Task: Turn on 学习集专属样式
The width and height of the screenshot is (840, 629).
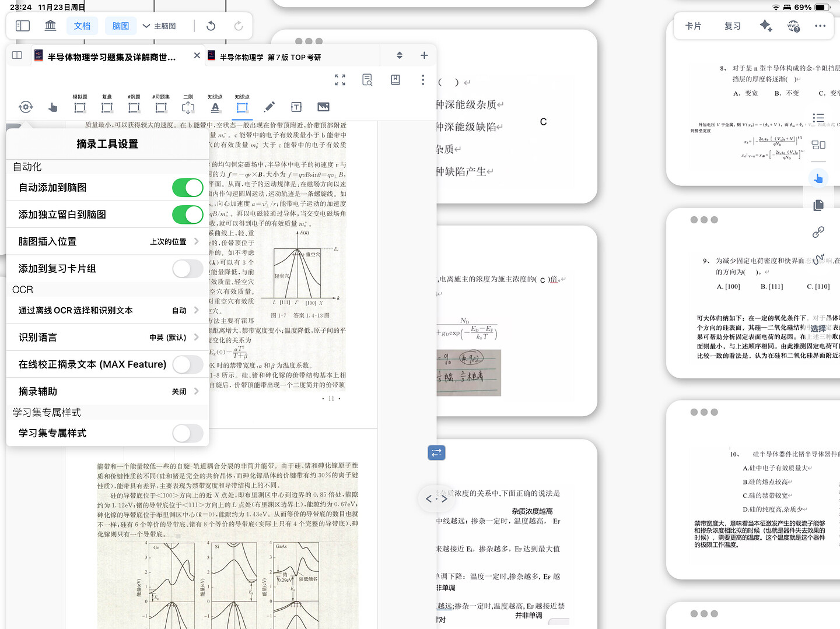Action: coord(187,433)
